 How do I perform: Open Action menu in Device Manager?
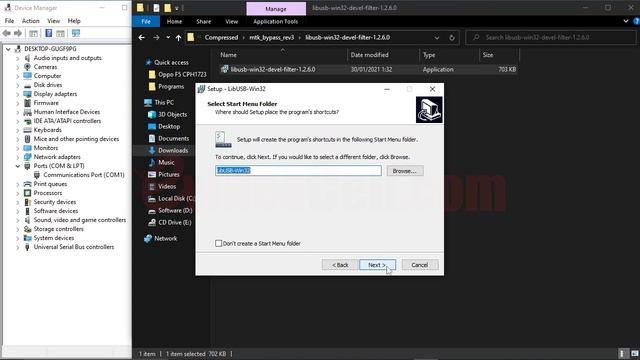(31, 21)
